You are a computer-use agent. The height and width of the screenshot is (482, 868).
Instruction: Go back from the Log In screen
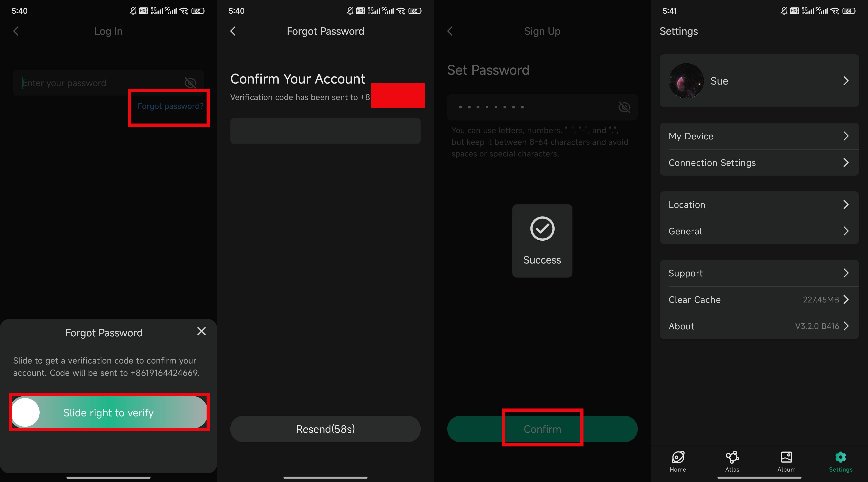(16, 31)
